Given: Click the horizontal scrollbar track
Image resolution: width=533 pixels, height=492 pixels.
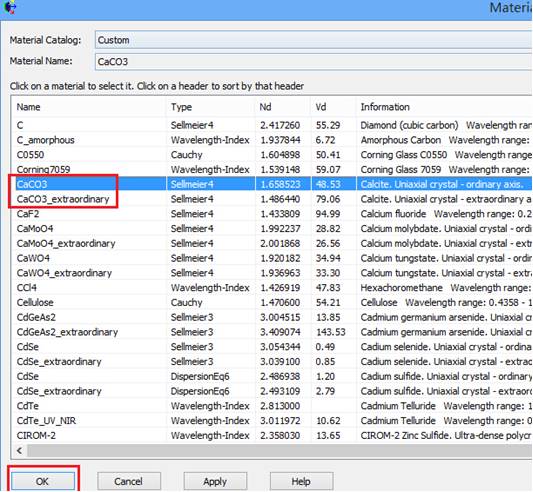Looking at the screenshot, I should 280,451.
